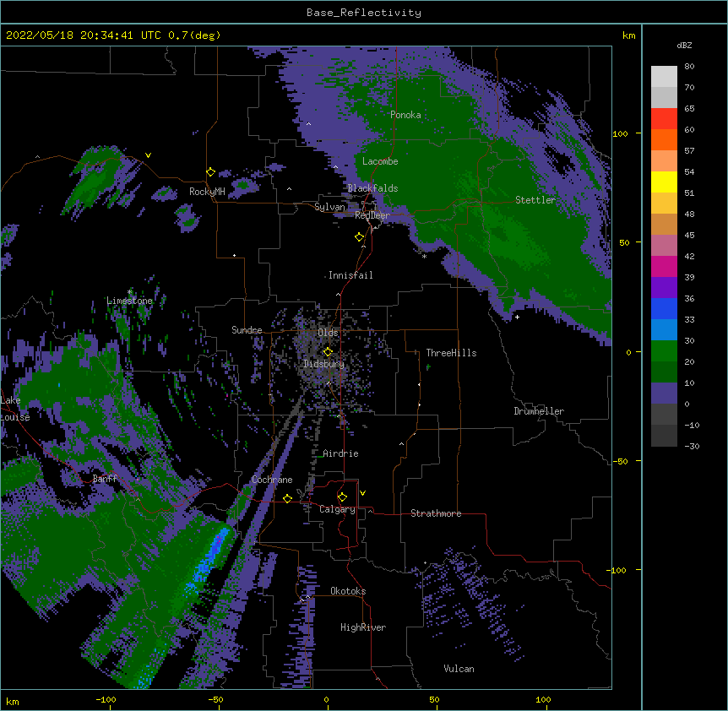Click the Lacombe city label
Screen dimensions: 728x711
click(x=380, y=161)
